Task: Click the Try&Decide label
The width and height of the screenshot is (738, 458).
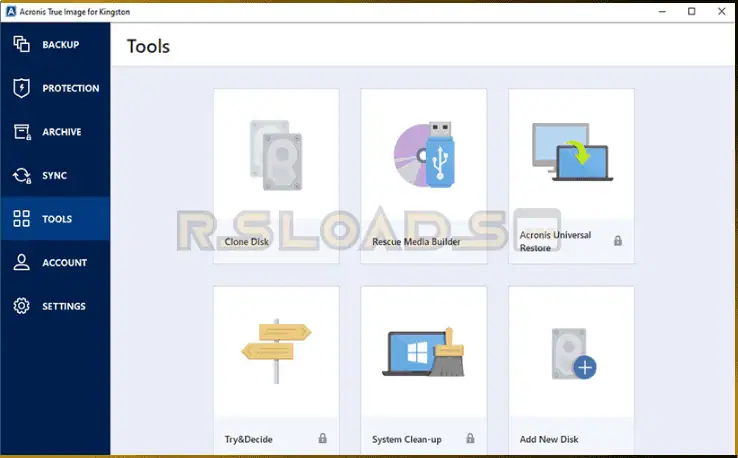Action: pos(249,439)
